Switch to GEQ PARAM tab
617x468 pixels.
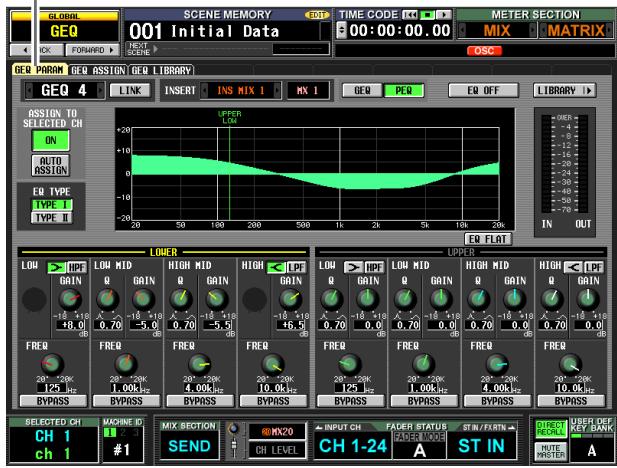pyautogui.click(x=39, y=70)
